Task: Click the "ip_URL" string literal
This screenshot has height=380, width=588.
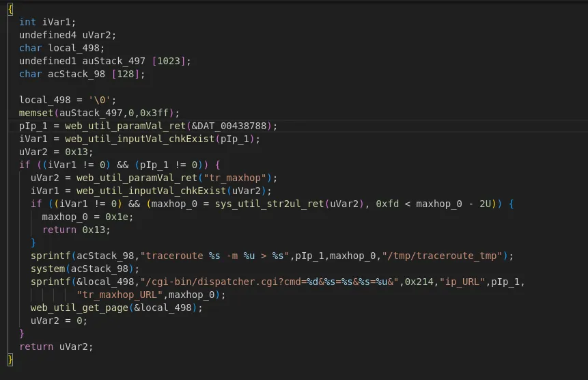Action: tap(462, 282)
